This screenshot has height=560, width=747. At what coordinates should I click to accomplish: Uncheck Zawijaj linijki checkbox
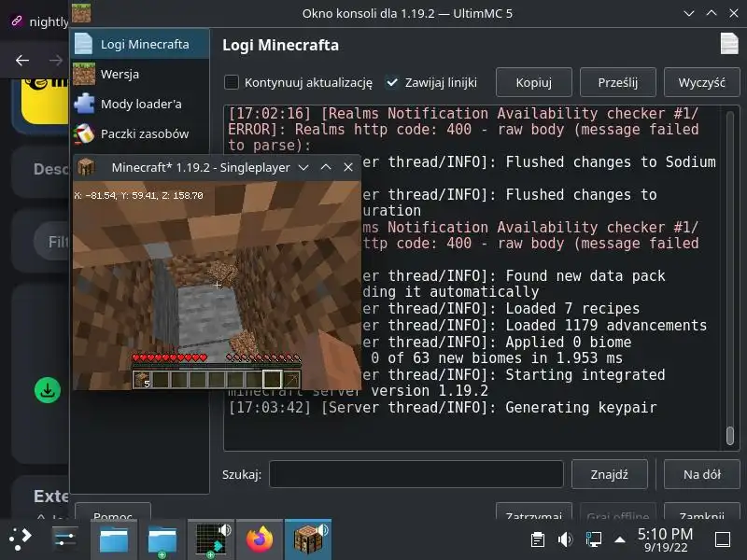391,82
